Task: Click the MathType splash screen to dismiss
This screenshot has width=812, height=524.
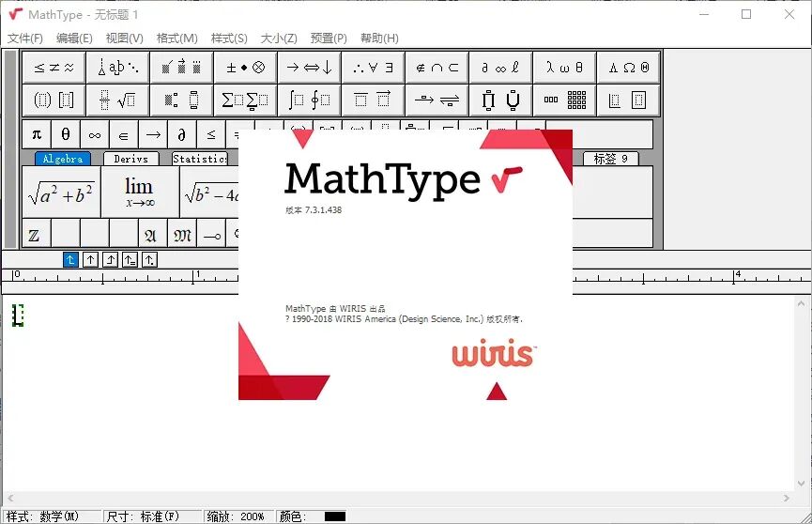Action: pos(406,264)
